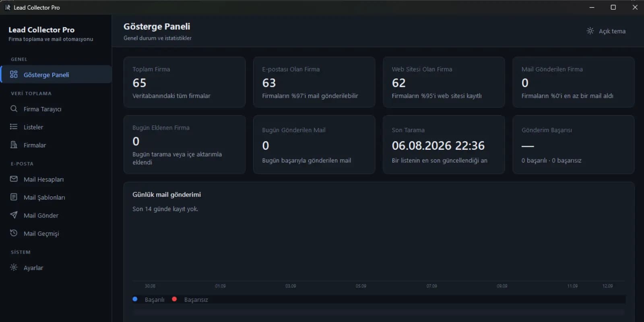Open the Gösterge Paneli menu item

point(56,74)
